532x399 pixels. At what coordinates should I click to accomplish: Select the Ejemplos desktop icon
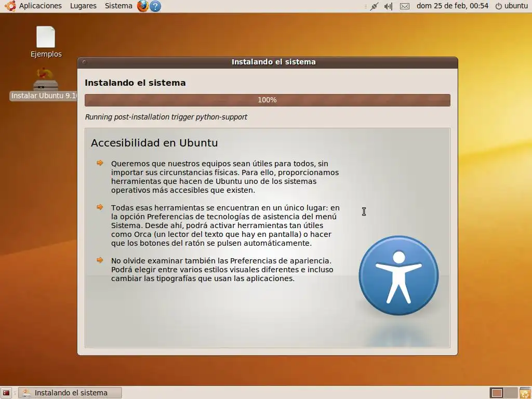point(46,42)
